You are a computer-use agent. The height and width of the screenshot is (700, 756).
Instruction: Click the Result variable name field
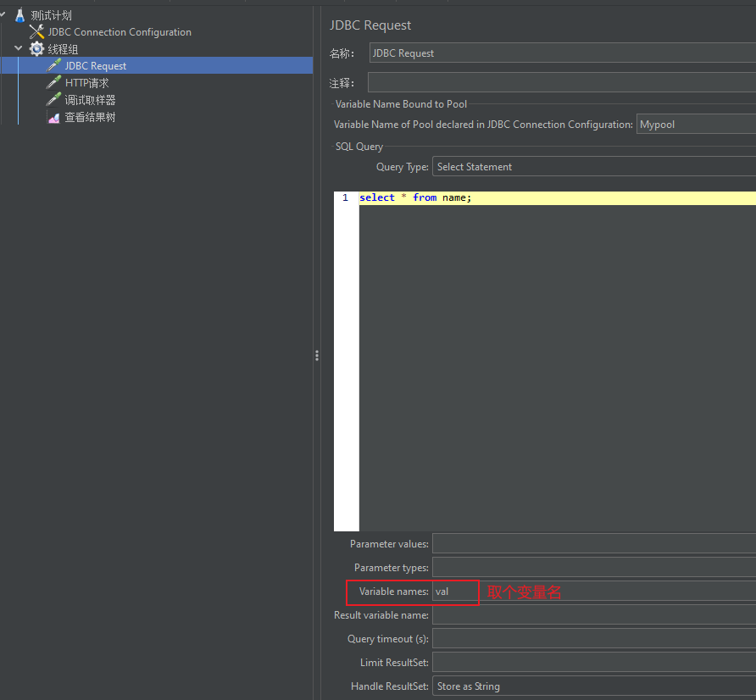[594, 615]
